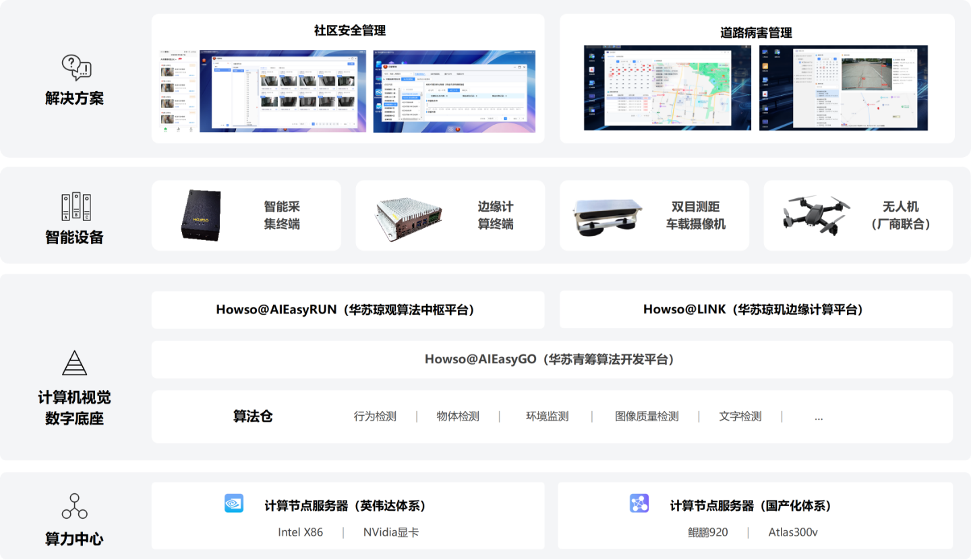
Task: Click the Intel X86 label
Action: pyautogui.click(x=301, y=532)
